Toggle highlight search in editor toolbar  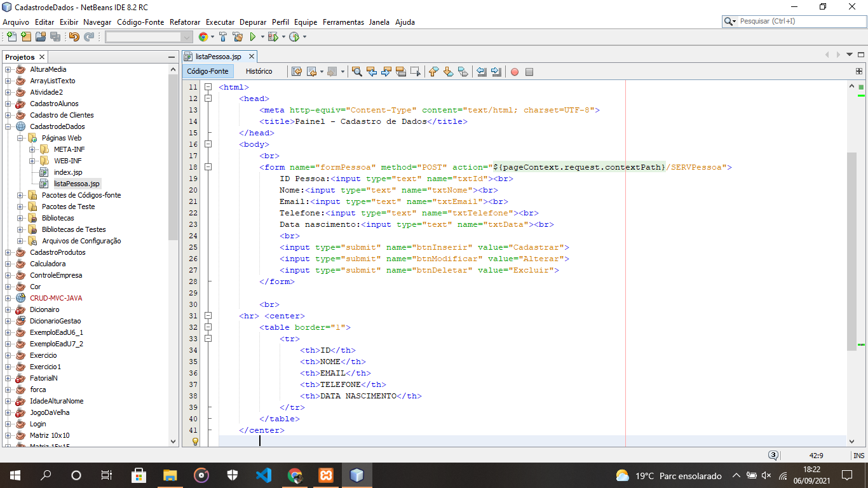click(401, 72)
